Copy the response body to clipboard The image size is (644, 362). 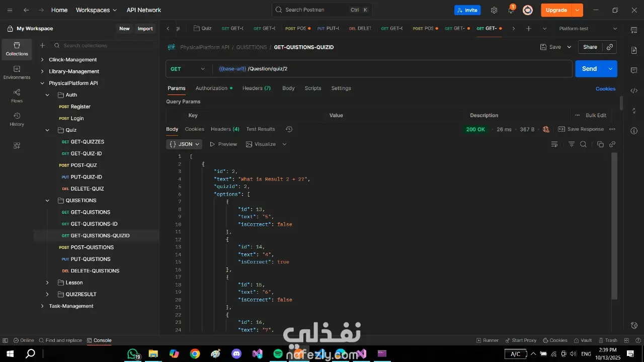(600, 144)
